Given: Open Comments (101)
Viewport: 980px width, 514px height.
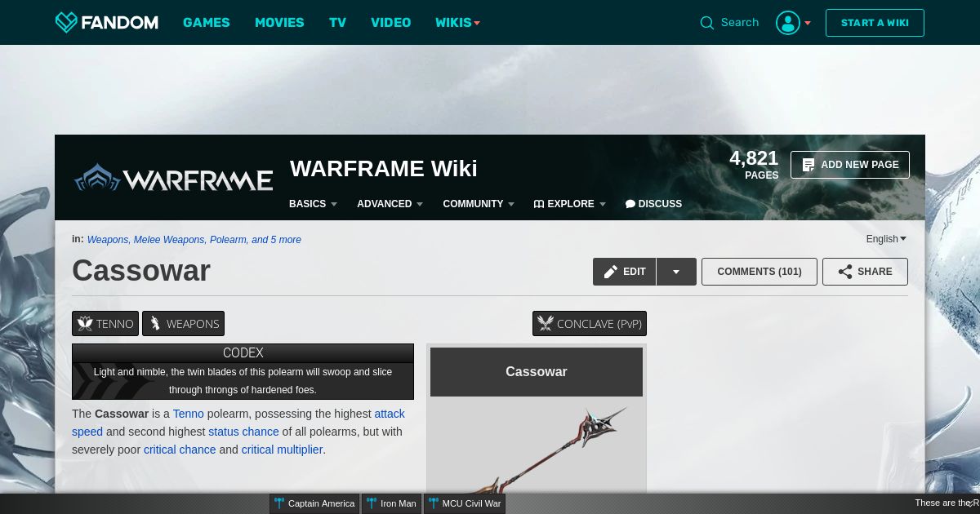Looking at the screenshot, I should pyautogui.click(x=759, y=272).
